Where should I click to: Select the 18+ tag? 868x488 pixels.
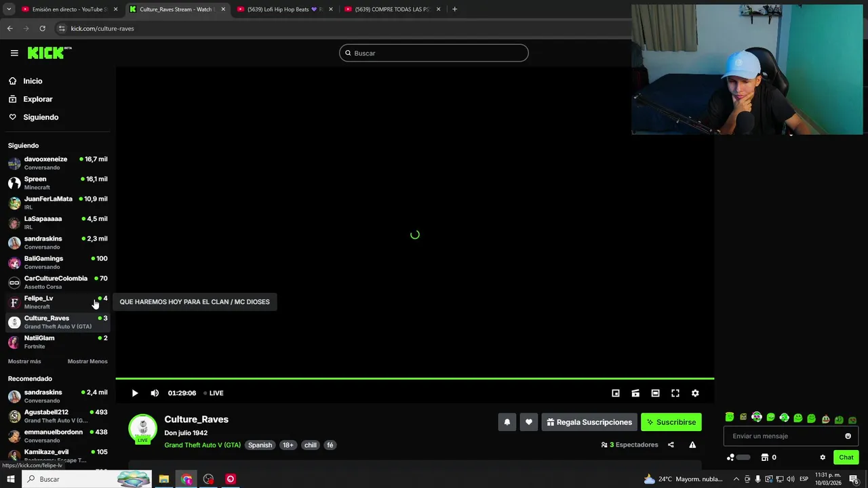coord(288,445)
